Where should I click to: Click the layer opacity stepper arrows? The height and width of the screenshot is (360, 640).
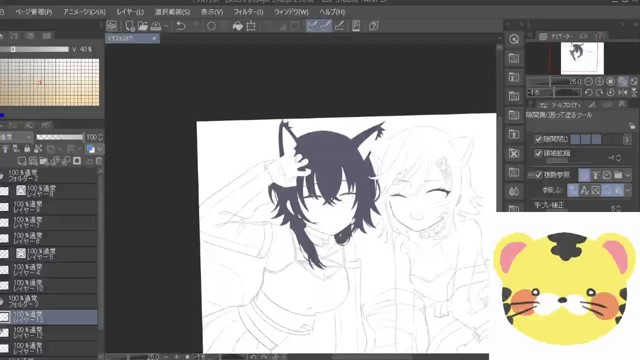pyautogui.click(x=100, y=137)
